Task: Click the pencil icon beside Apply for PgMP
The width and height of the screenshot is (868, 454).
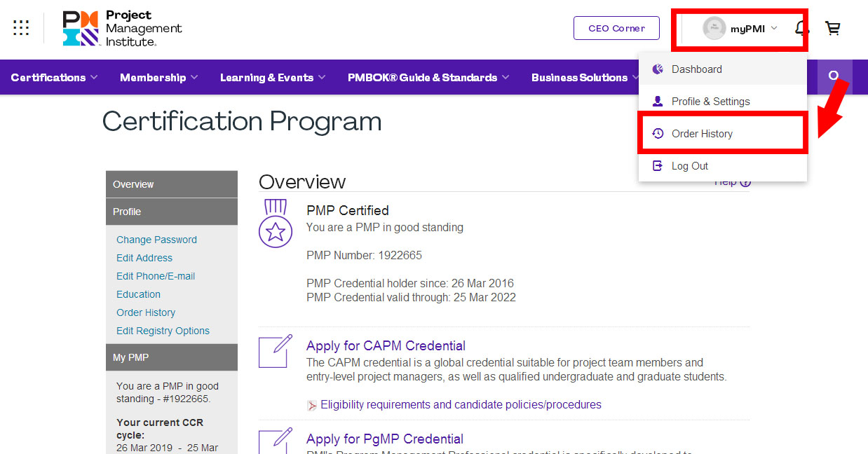Action: [x=276, y=441]
